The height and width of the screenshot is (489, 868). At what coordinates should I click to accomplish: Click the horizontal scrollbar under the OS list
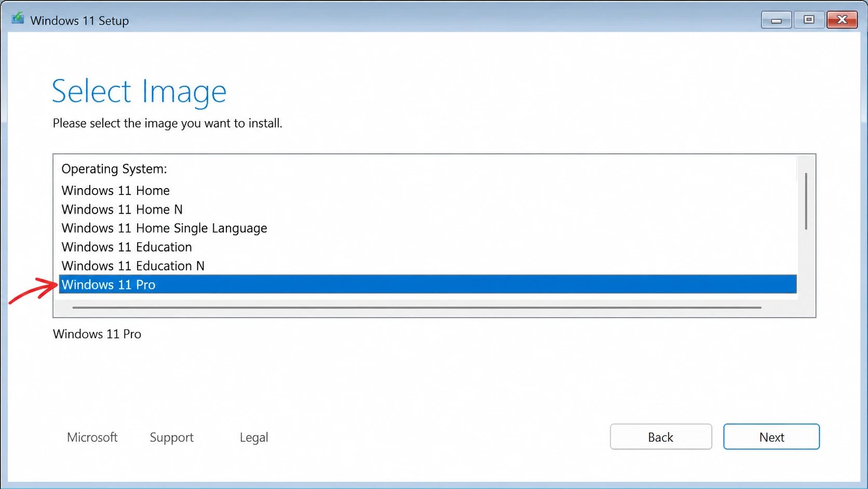pos(417,308)
